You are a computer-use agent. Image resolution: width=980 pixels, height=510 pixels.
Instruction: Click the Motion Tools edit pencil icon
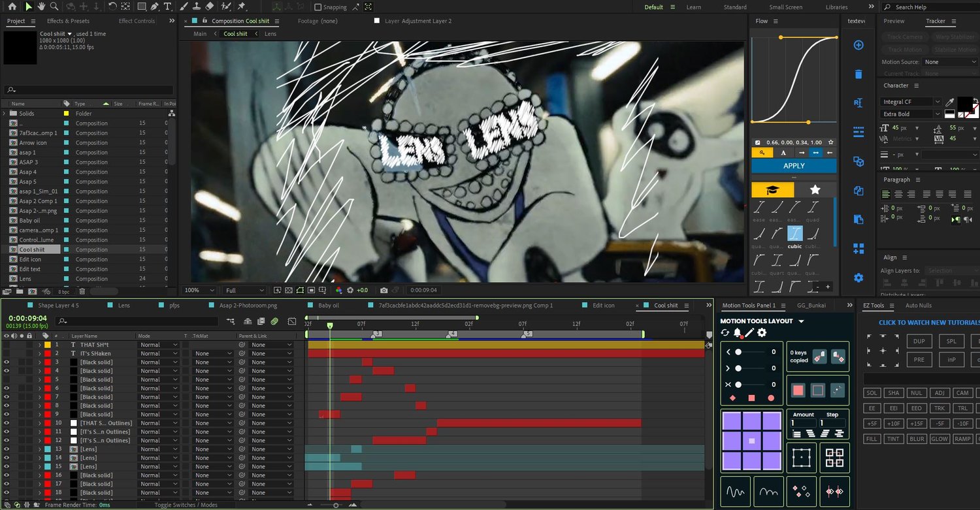tap(749, 333)
